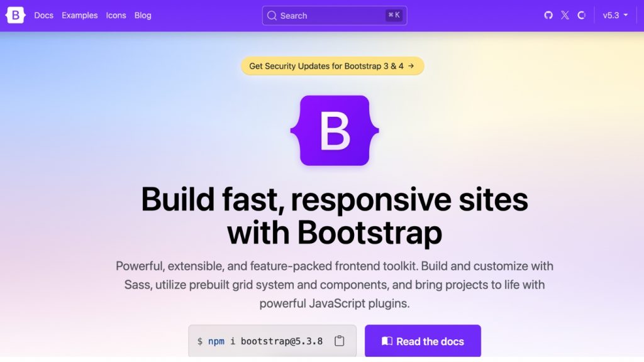The image size is (644, 362).
Task: Click the magnifier icon in the search bar
Action: (272, 15)
